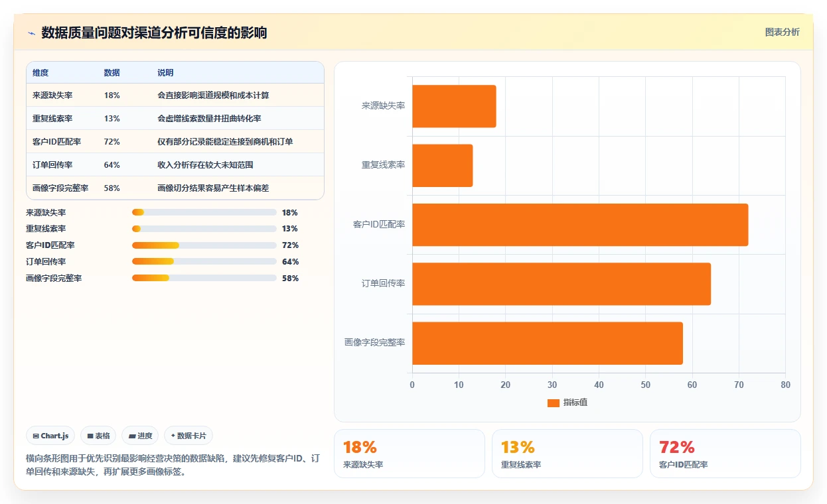
Task: Click the 来源缺失率 18% progress bar
Action: click(204, 212)
